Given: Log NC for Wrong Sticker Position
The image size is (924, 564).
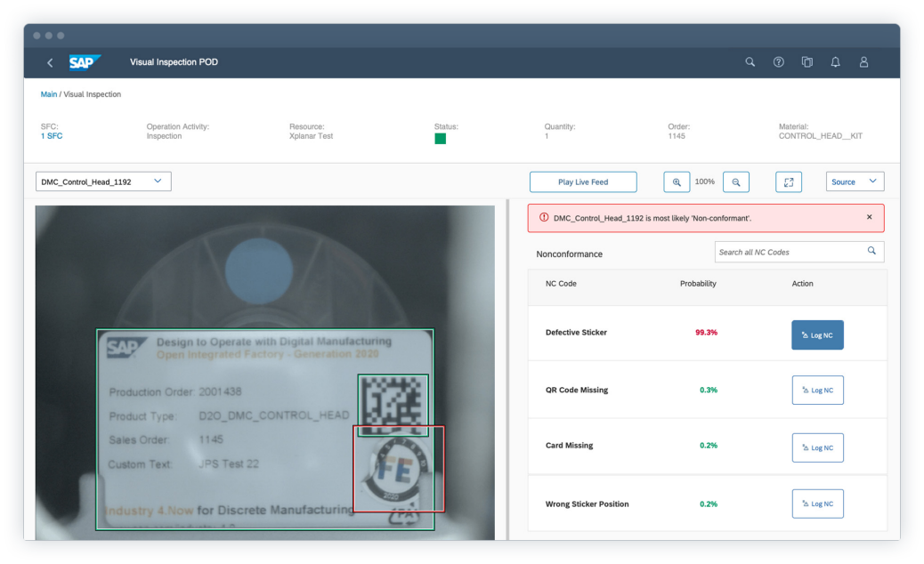Looking at the screenshot, I should coord(817,504).
